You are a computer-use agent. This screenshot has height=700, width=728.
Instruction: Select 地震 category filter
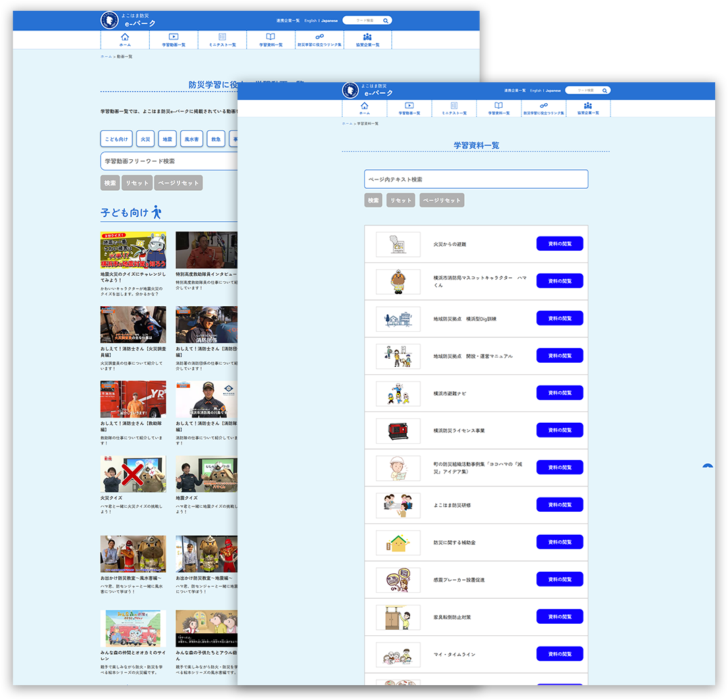pyautogui.click(x=167, y=139)
